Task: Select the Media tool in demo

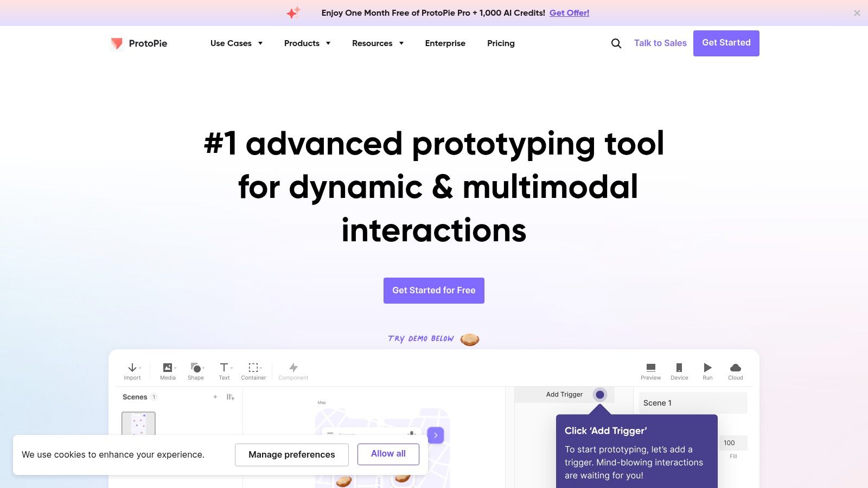Action: click(168, 371)
